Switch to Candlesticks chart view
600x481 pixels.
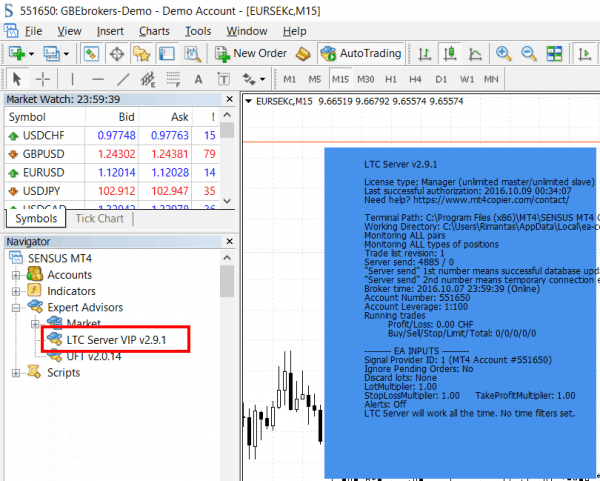pos(450,54)
